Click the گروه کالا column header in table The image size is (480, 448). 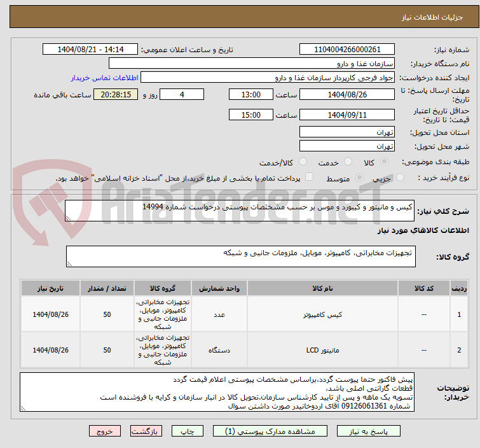[163, 288]
